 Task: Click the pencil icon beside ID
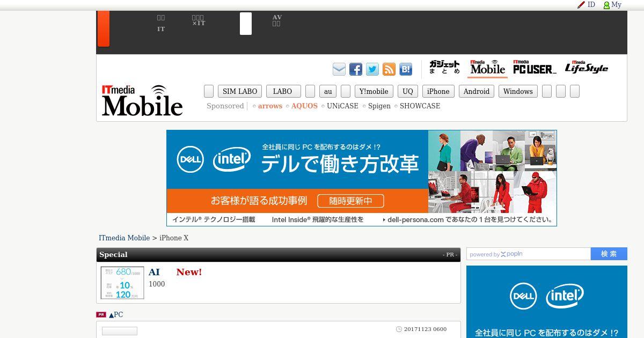[x=581, y=5]
